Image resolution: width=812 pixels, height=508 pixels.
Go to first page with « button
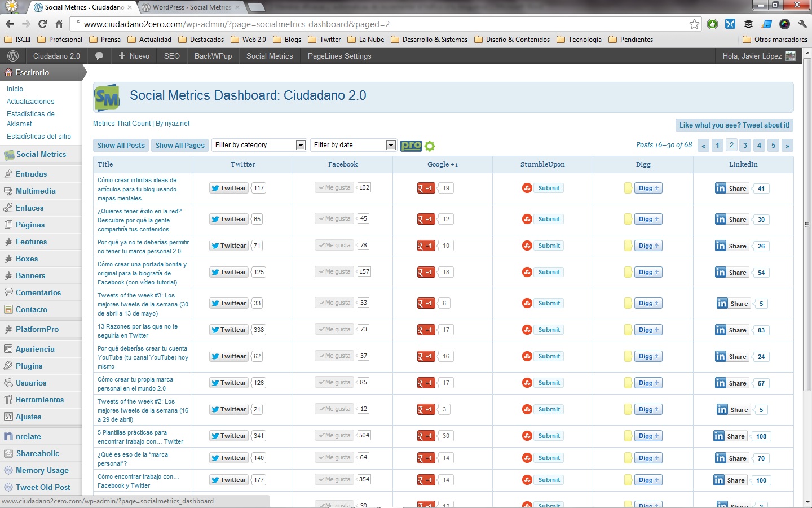tap(703, 145)
